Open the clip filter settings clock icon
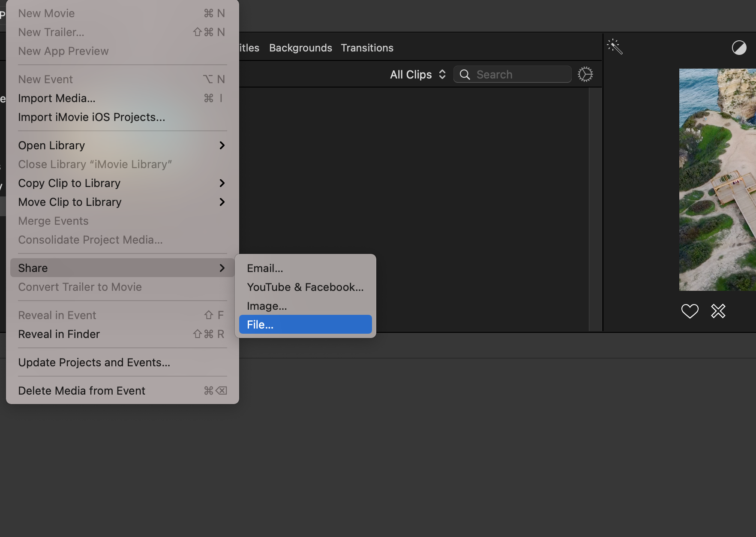This screenshot has height=537, width=756. click(585, 74)
